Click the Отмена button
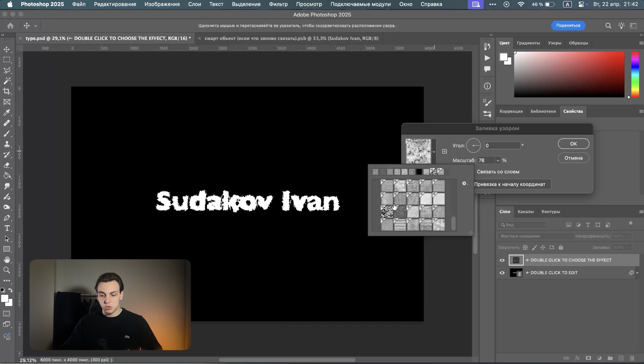The image size is (644, 364). point(573,158)
